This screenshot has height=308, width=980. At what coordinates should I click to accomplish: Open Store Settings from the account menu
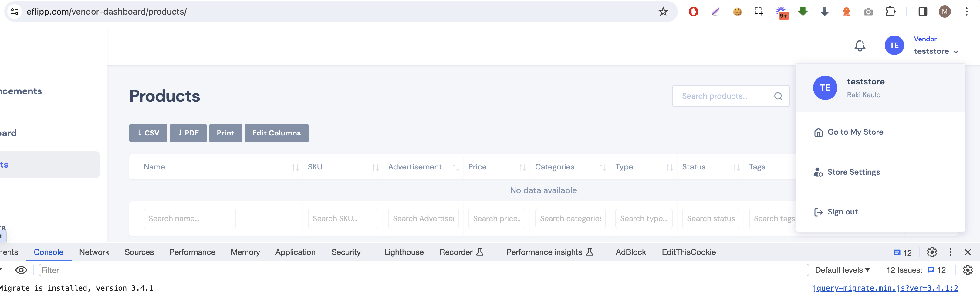tap(880, 172)
